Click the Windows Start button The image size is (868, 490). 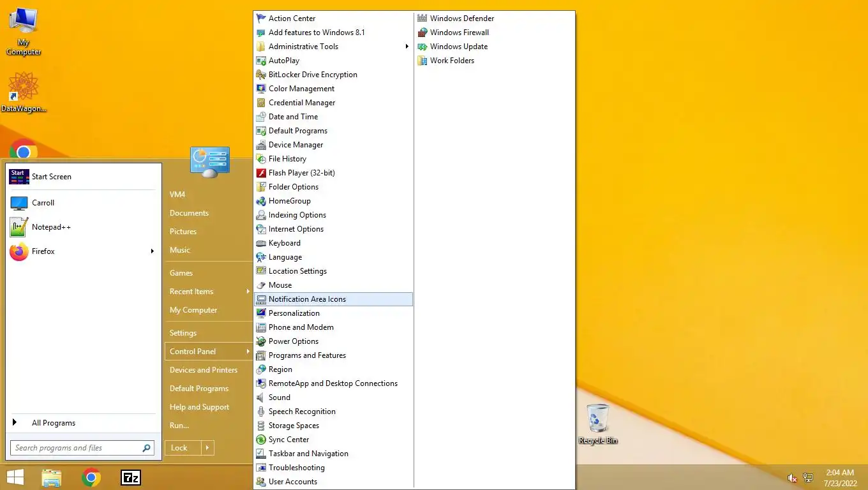[15, 477]
